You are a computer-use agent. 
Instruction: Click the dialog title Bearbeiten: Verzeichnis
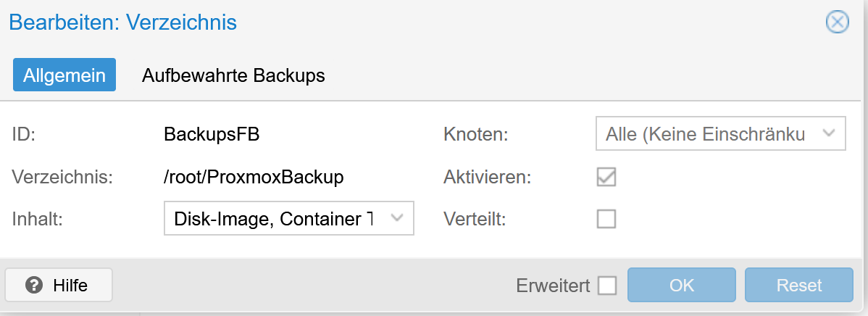(x=123, y=22)
